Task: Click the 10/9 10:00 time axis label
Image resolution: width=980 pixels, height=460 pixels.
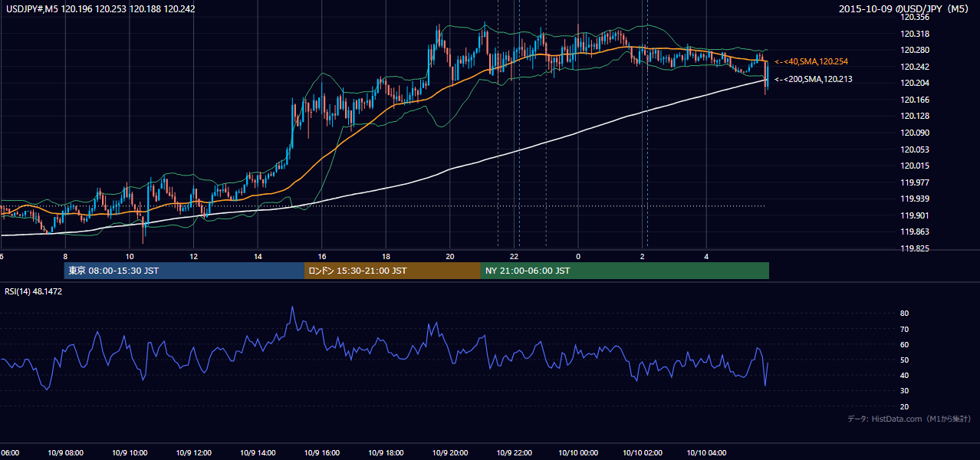Action: (131, 453)
